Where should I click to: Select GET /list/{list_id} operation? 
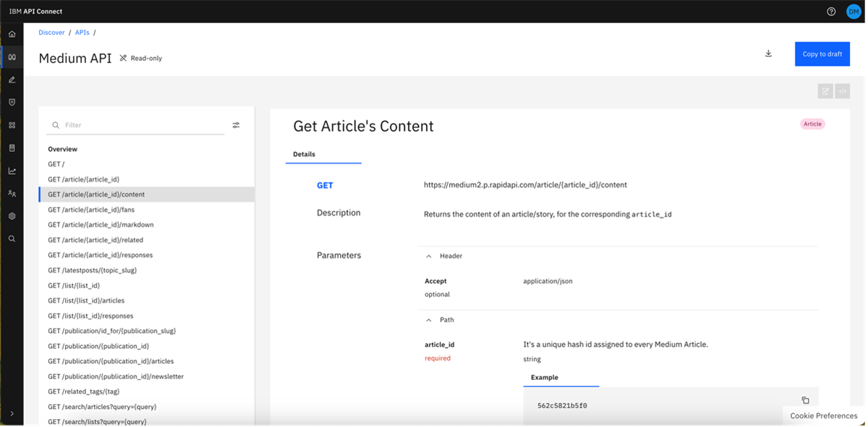(147, 286)
